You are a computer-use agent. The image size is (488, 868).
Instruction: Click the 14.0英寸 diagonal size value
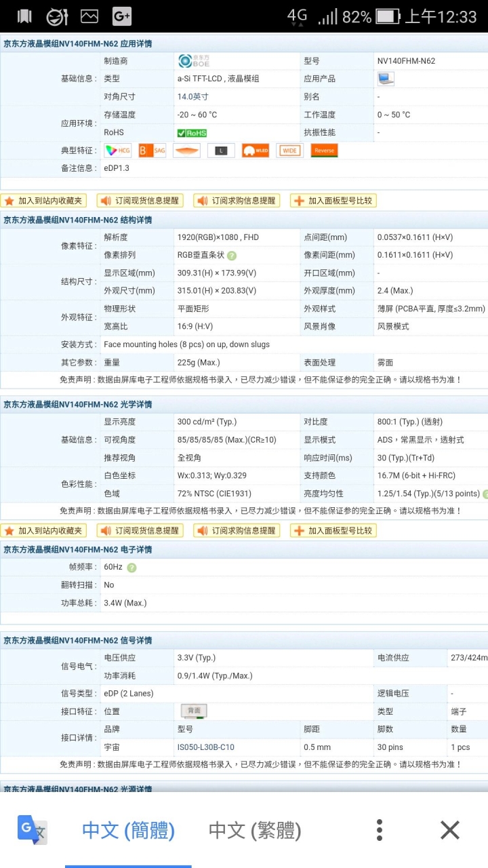193,97
